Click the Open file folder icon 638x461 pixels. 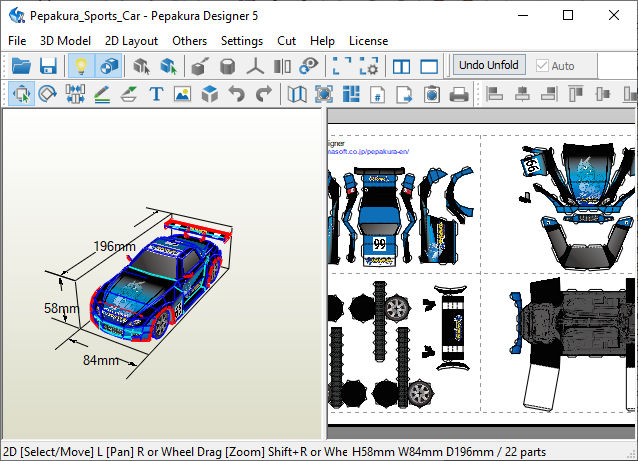(21, 66)
